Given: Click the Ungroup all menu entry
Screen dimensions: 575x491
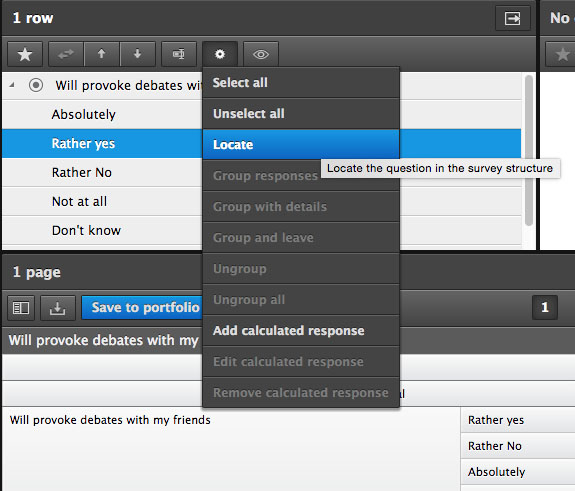Looking at the screenshot, I should 301,300.
